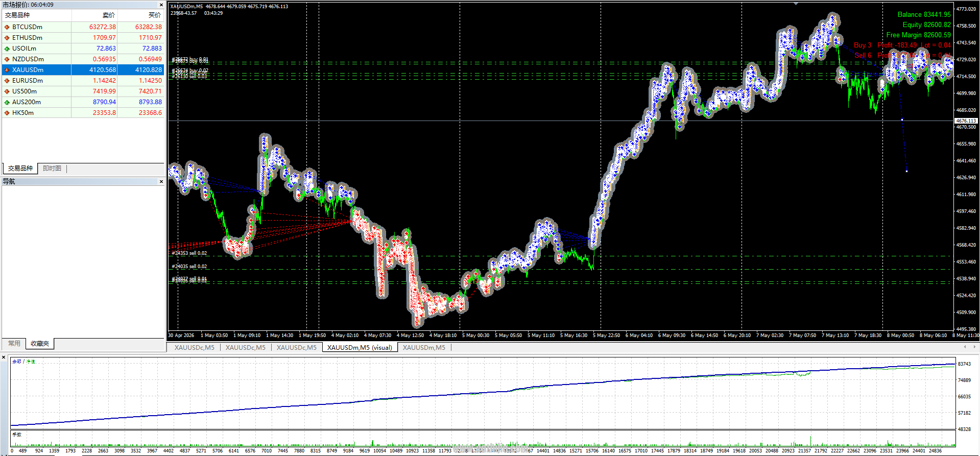980x456 pixels.
Task: Select the BTCUSDm row
Action: click(83, 27)
